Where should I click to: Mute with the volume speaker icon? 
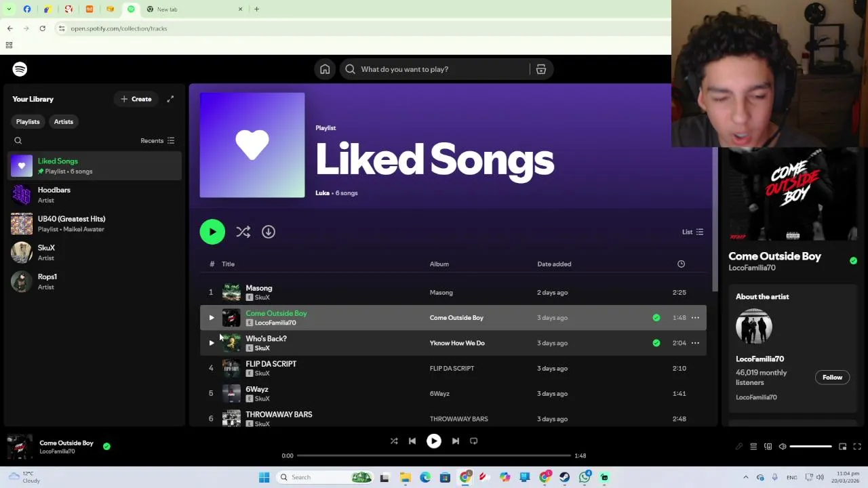(783, 447)
